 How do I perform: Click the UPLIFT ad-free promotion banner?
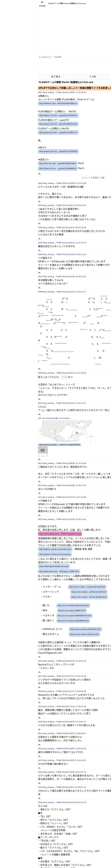(74, 88)
